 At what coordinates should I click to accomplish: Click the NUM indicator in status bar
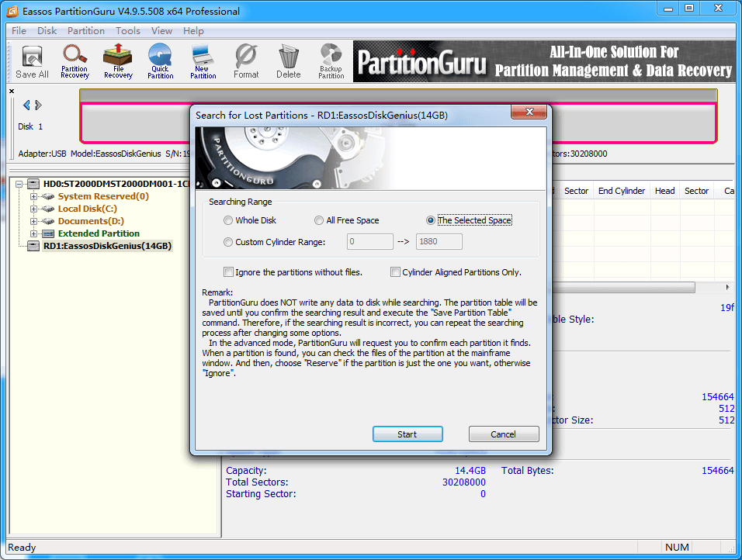click(x=677, y=548)
